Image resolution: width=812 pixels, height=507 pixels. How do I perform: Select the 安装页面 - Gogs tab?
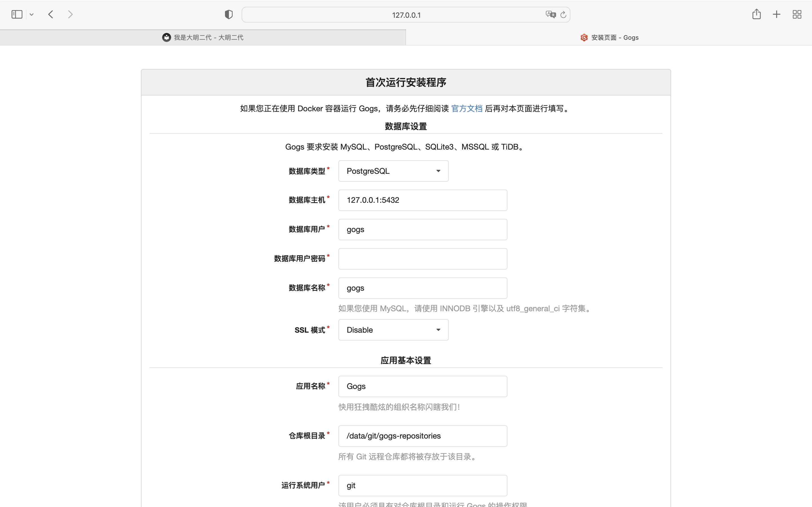[x=609, y=37]
